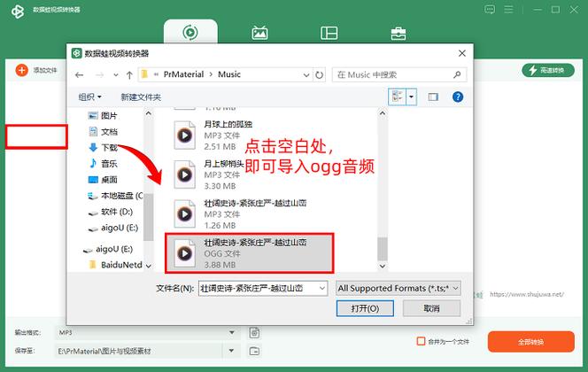
Task: Go up one folder level
Action: [129, 75]
